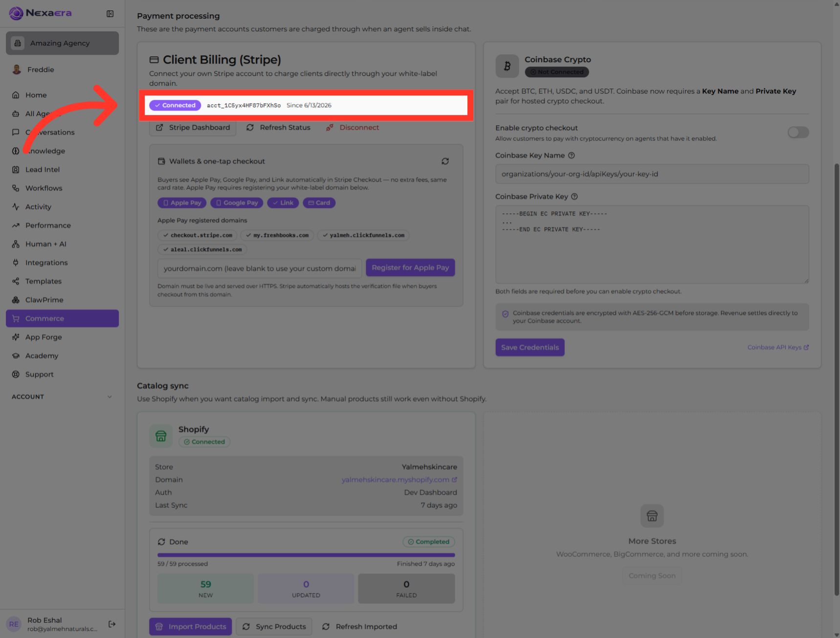The width and height of the screenshot is (840, 638).
Task: Click Coinbase Private Key help icon
Action: point(575,197)
